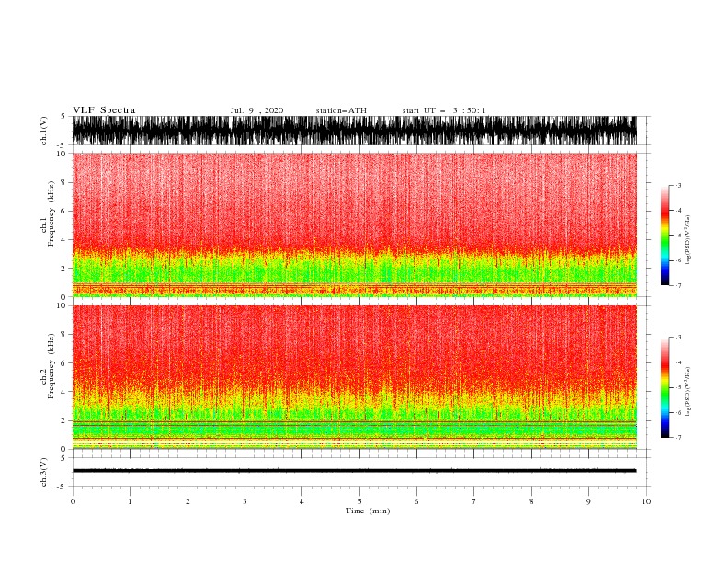The image size is (728, 563).
Task: Click the log(PSD) label beside ch.2 color bar
Action: (688, 391)
